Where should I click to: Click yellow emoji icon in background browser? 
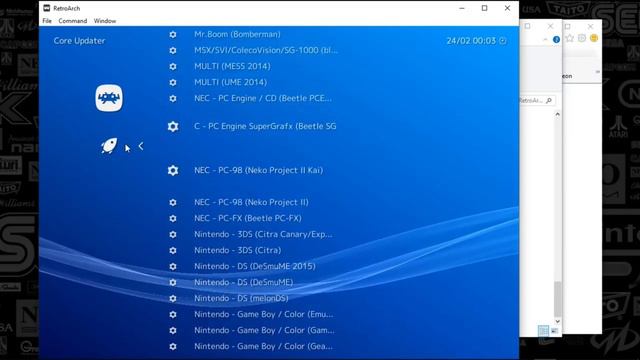[x=594, y=38]
